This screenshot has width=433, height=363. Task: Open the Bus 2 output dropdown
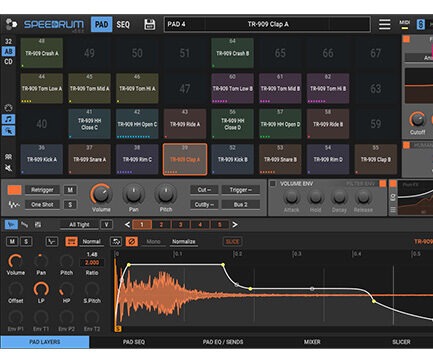coord(241,205)
